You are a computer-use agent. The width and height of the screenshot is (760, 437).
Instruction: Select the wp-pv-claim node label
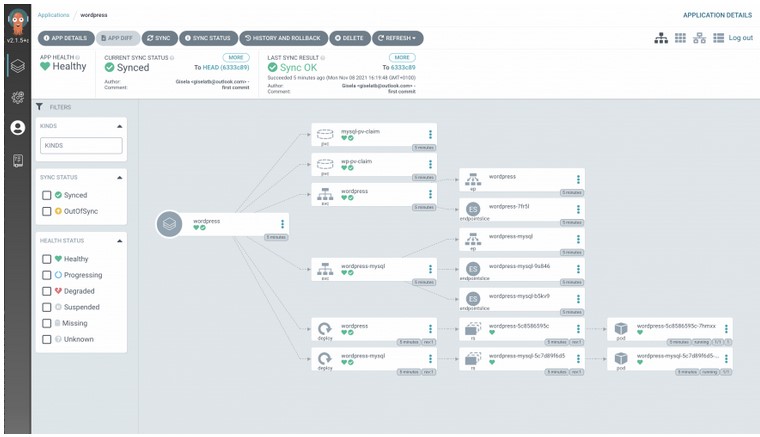pos(356,161)
